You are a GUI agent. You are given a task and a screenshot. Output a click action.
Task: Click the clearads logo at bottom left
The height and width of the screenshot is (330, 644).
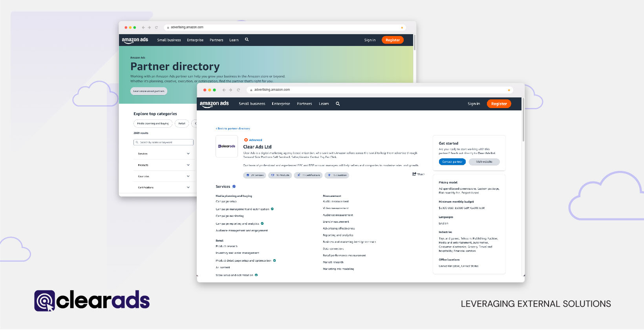[x=92, y=301]
